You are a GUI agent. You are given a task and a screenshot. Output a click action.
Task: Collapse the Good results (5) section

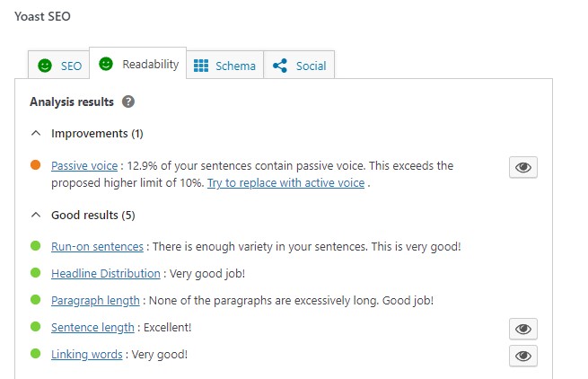click(36, 215)
